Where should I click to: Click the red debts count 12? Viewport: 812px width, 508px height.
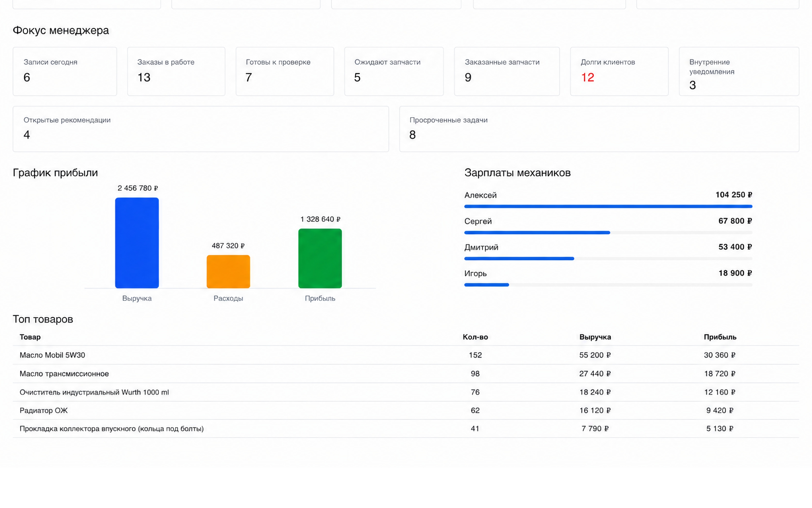(588, 78)
